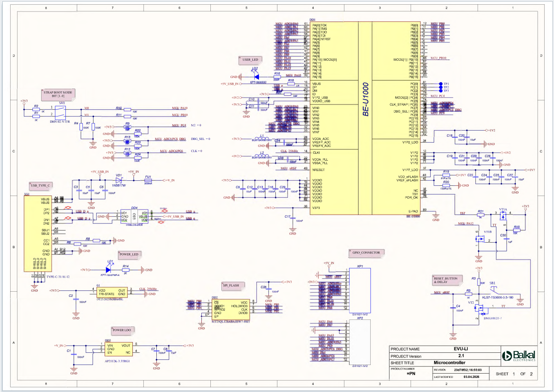The image size is (554, 392).
Task: Select the E-PAD pin label
Action: click(413, 212)
